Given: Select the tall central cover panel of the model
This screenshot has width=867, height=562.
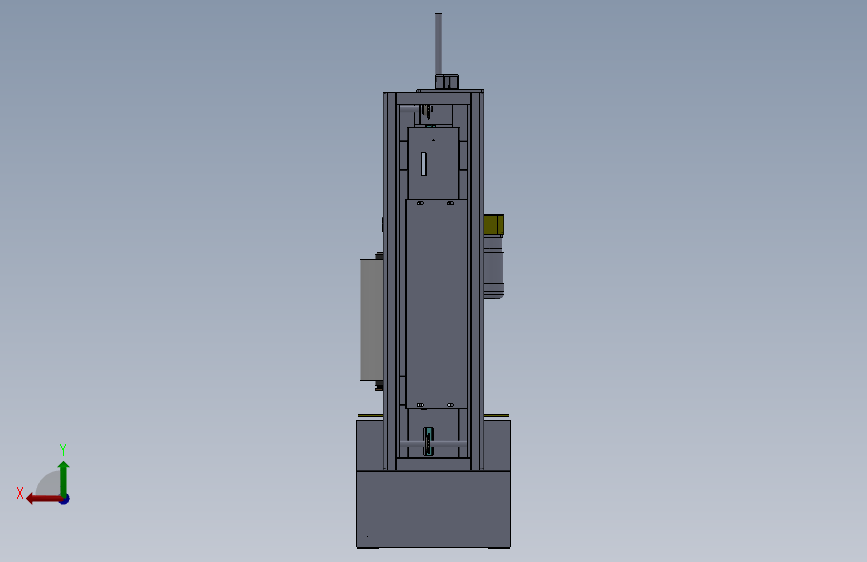Looking at the screenshot, I should tap(436, 304).
